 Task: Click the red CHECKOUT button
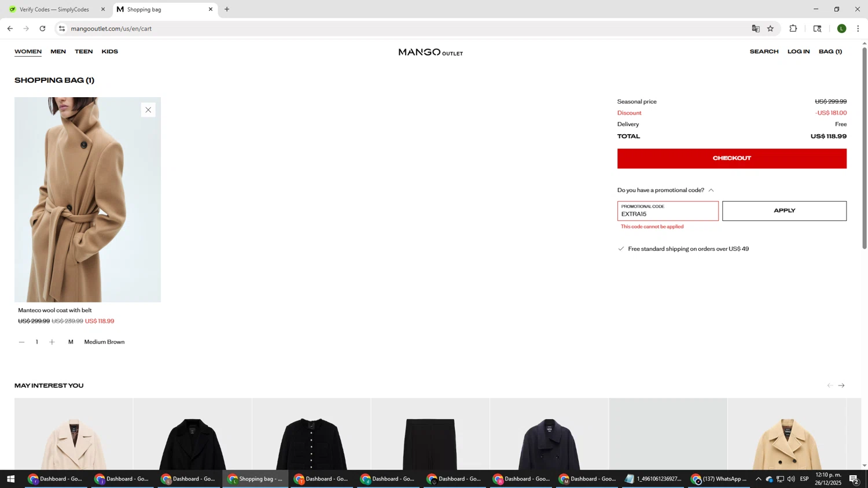(x=731, y=158)
